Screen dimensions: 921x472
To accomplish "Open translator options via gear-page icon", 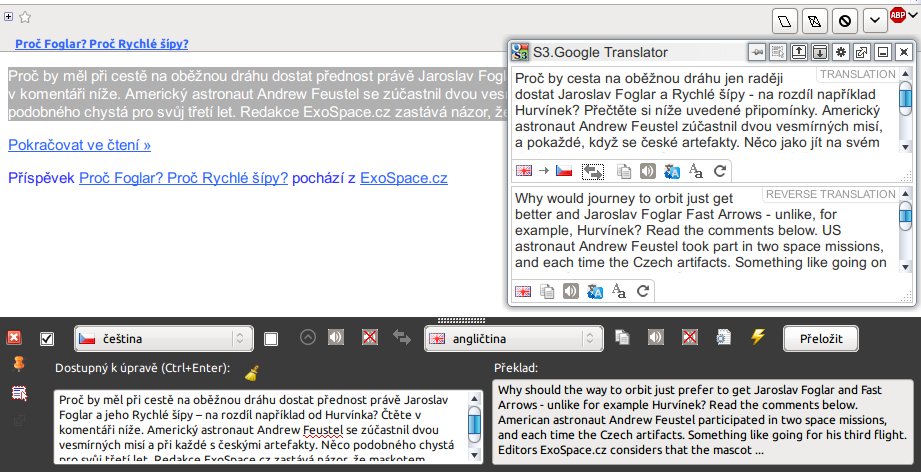I will click(x=724, y=337).
